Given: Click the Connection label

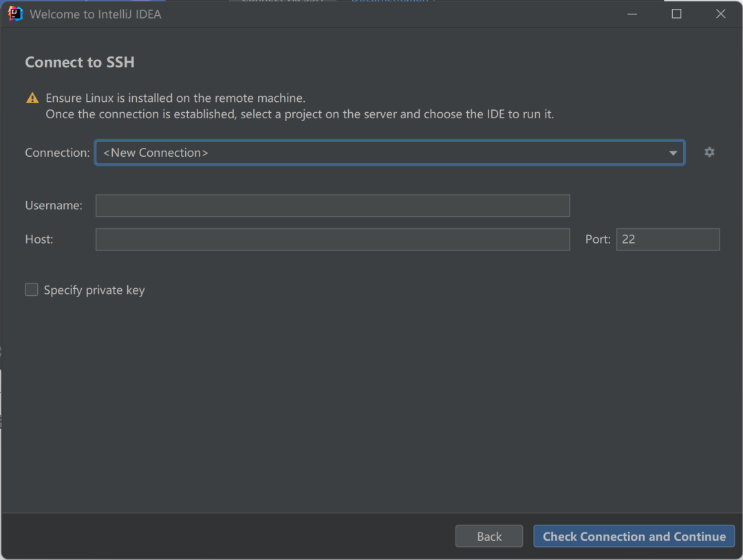Looking at the screenshot, I should coord(57,153).
